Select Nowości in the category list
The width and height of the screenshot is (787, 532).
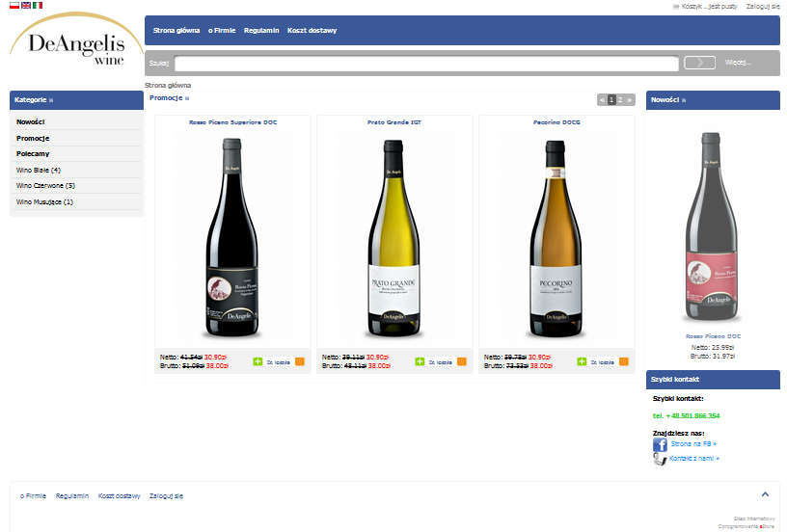tap(30, 121)
